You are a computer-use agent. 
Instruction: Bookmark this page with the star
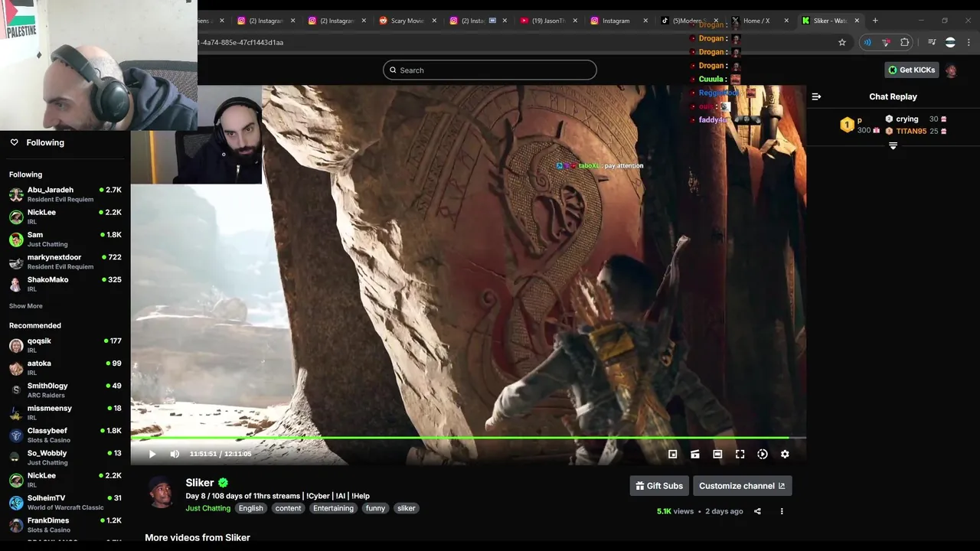click(x=842, y=42)
